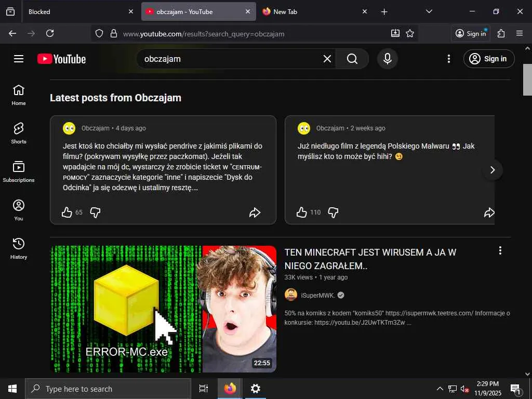Viewport: 532px width, 399px height.
Task: Open Firefox View icon at top left
Action: coord(10,11)
